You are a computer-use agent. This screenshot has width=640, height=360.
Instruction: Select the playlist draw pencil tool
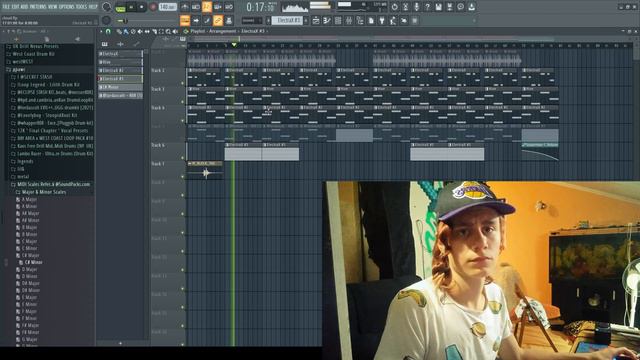119,31
